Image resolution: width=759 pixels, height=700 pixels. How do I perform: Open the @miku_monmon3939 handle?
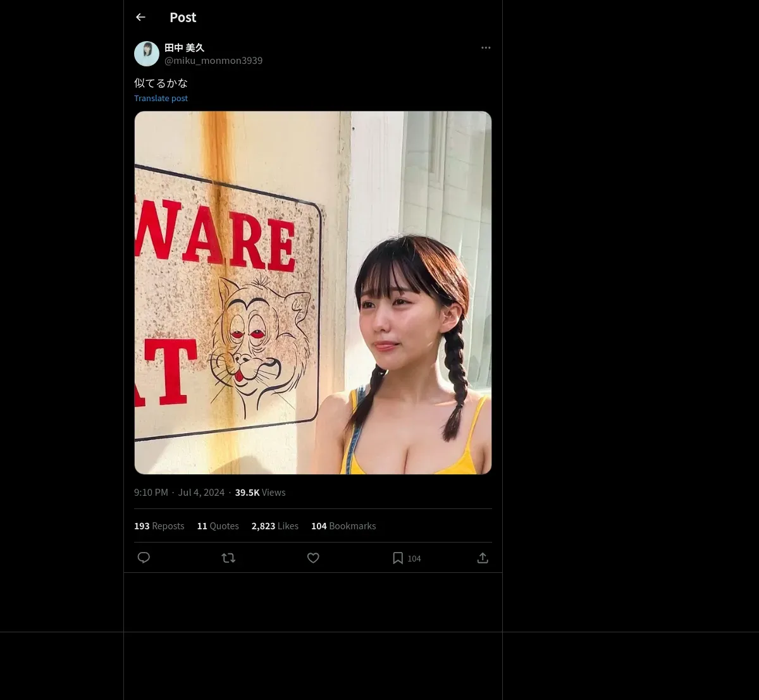(214, 61)
